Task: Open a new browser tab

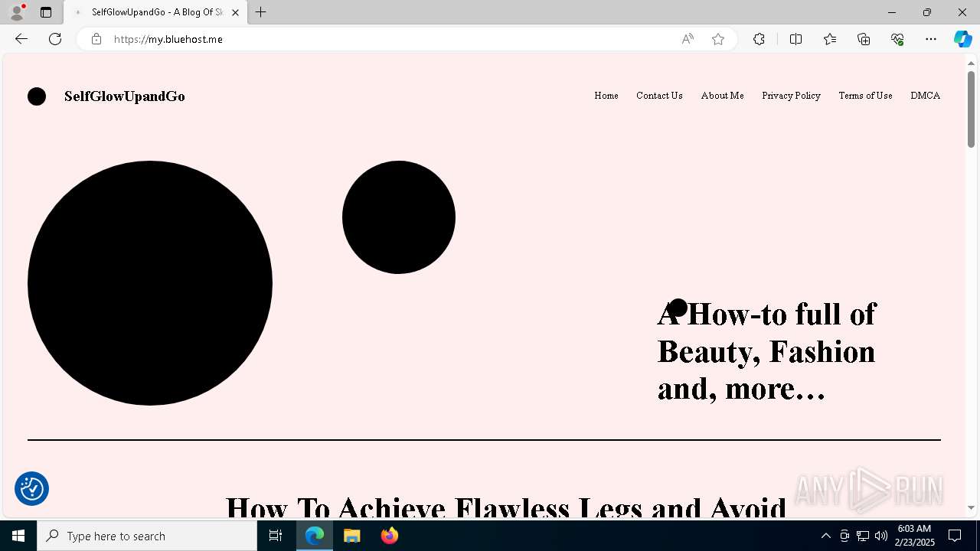Action: click(x=261, y=12)
